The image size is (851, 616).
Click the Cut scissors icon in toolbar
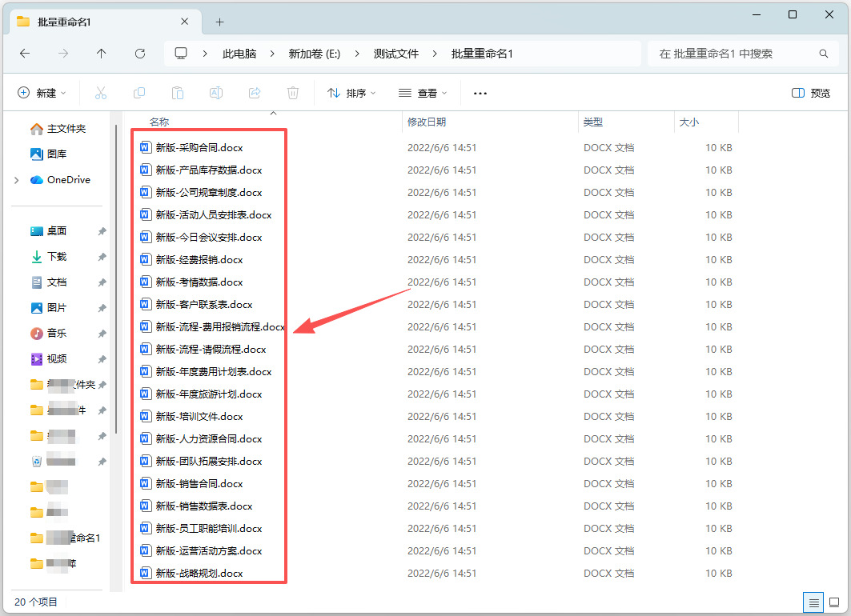(100, 94)
